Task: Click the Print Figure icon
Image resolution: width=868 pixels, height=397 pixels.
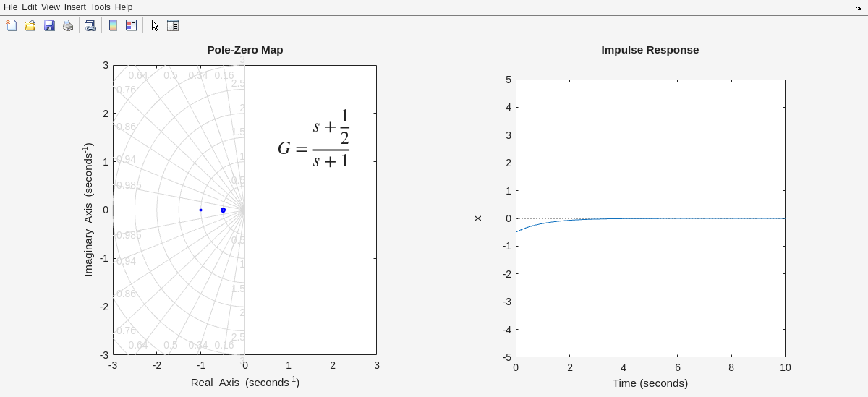Action: [68, 25]
